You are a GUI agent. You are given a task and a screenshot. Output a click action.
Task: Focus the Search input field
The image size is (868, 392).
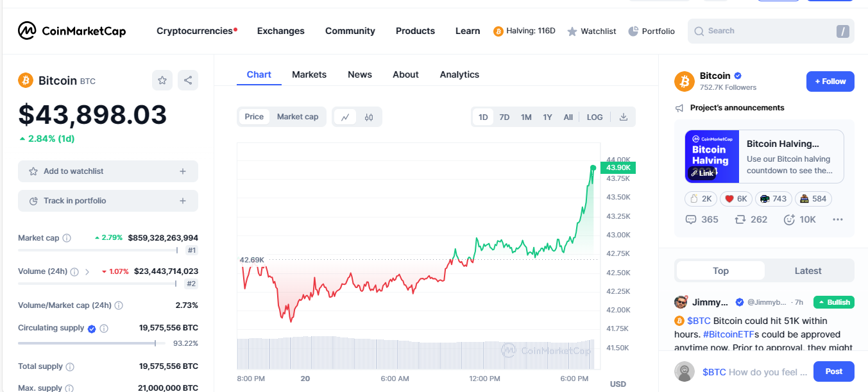pos(771,31)
